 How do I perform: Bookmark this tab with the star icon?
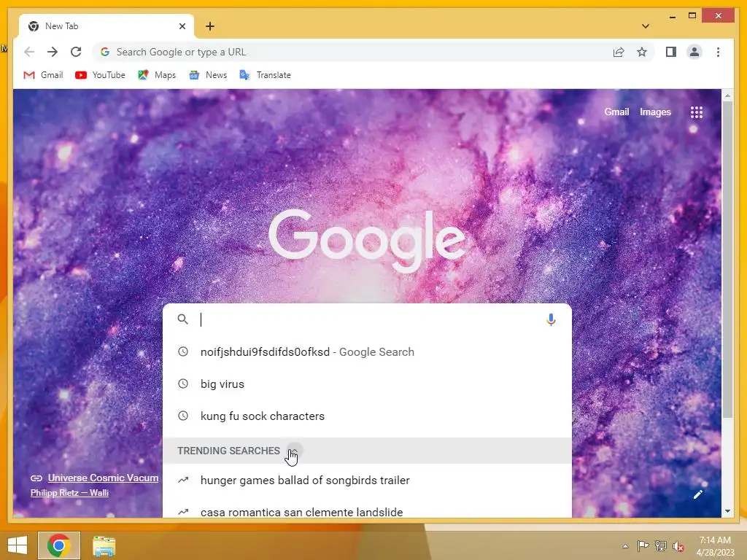[642, 52]
